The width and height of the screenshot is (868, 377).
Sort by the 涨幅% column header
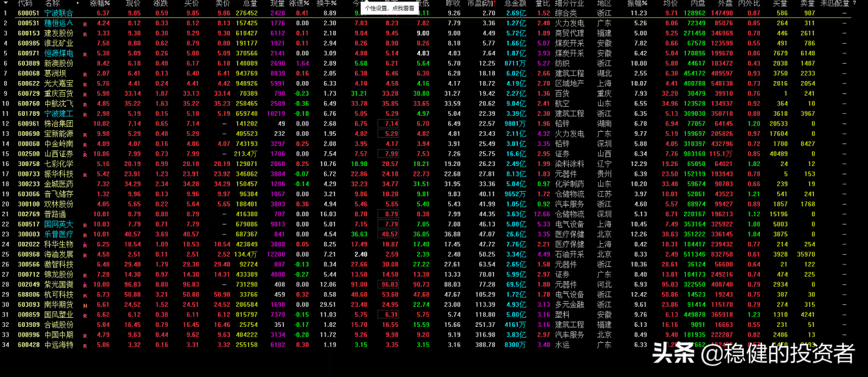100,3
